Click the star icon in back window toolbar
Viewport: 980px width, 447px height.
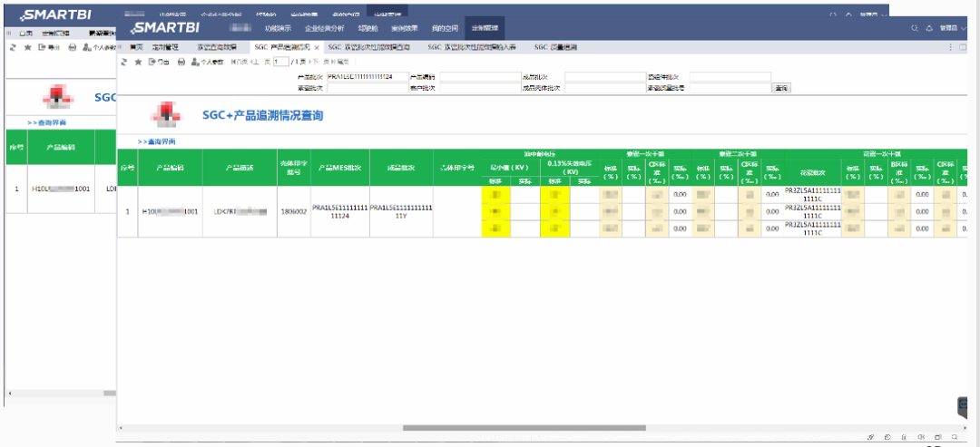click(x=27, y=47)
